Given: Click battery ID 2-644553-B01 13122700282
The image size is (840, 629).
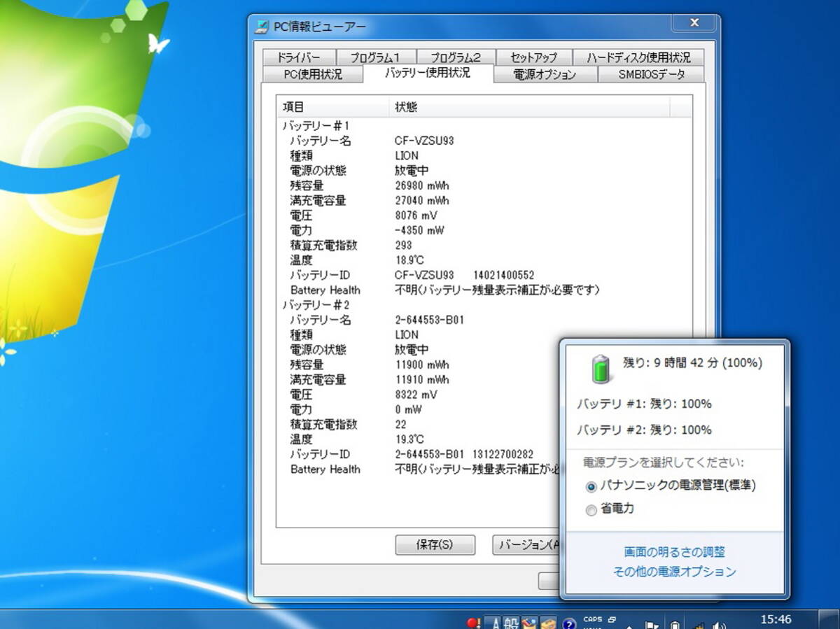Looking at the screenshot, I should [x=464, y=454].
